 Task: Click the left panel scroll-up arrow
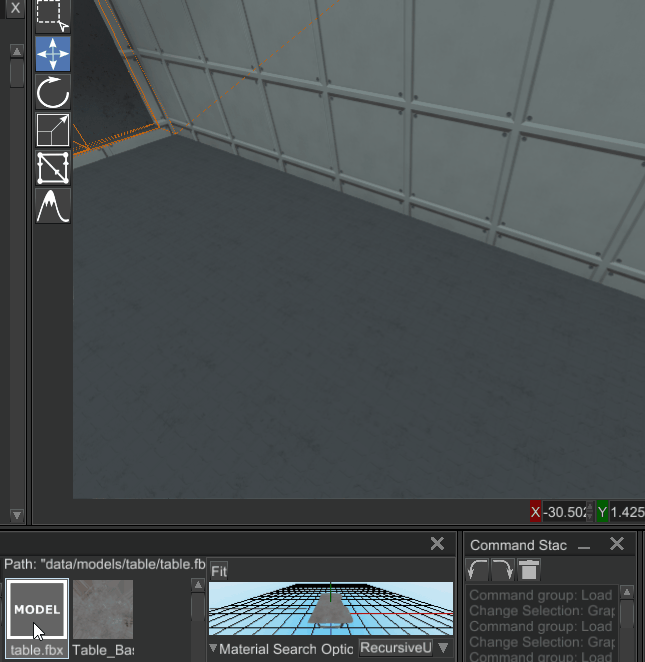(x=17, y=52)
